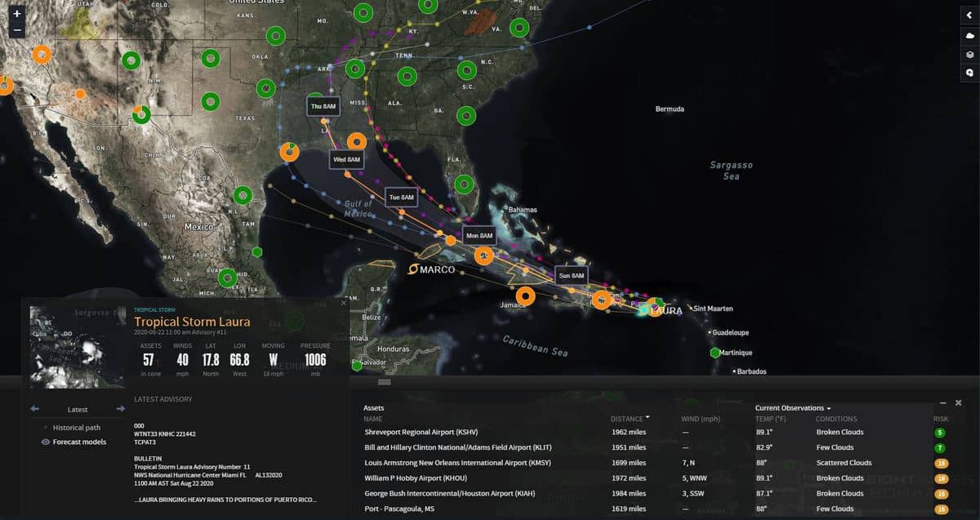The width and height of the screenshot is (980, 520).
Task: Select the WIND (mph) column header
Action: coord(700,419)
